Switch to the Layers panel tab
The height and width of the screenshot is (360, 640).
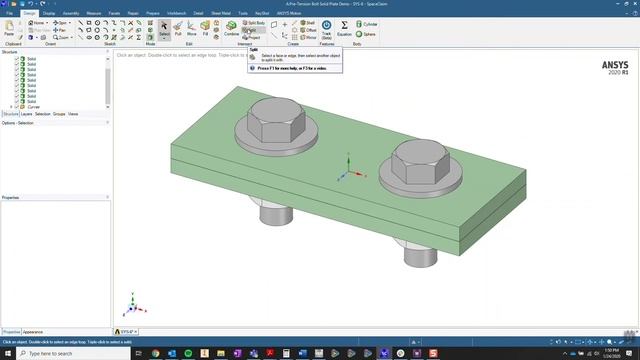pos(27,114)
